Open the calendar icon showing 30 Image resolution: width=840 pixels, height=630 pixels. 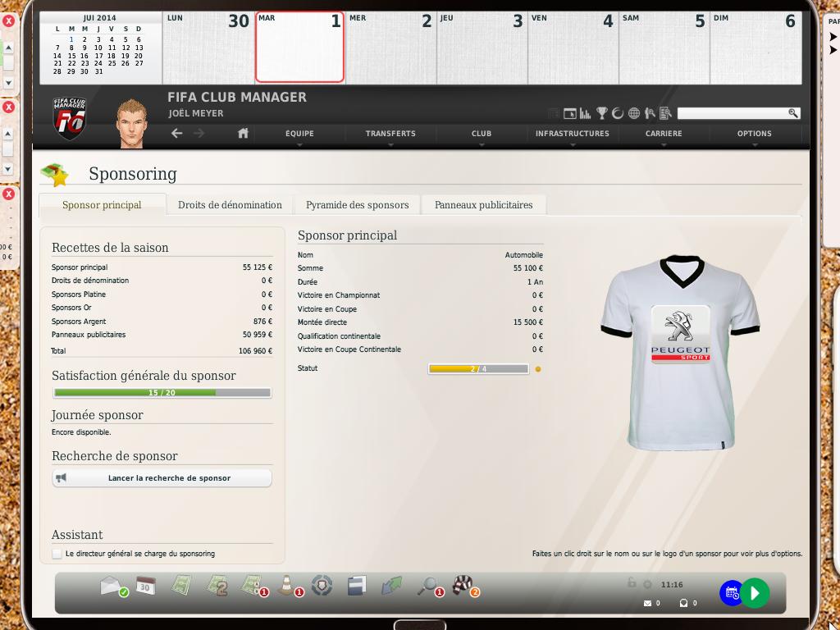tap(145, 586)
